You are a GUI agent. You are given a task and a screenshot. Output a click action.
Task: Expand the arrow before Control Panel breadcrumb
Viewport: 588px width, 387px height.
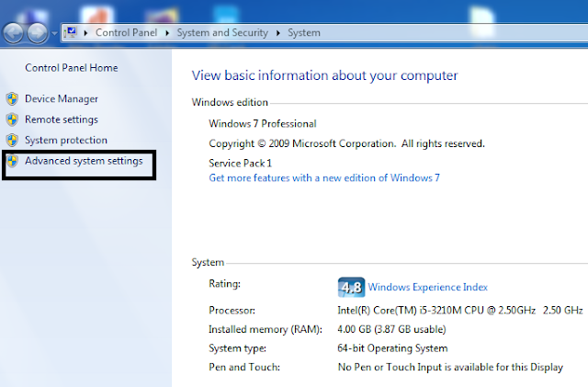pyautogui.click(x=85, y=33)
